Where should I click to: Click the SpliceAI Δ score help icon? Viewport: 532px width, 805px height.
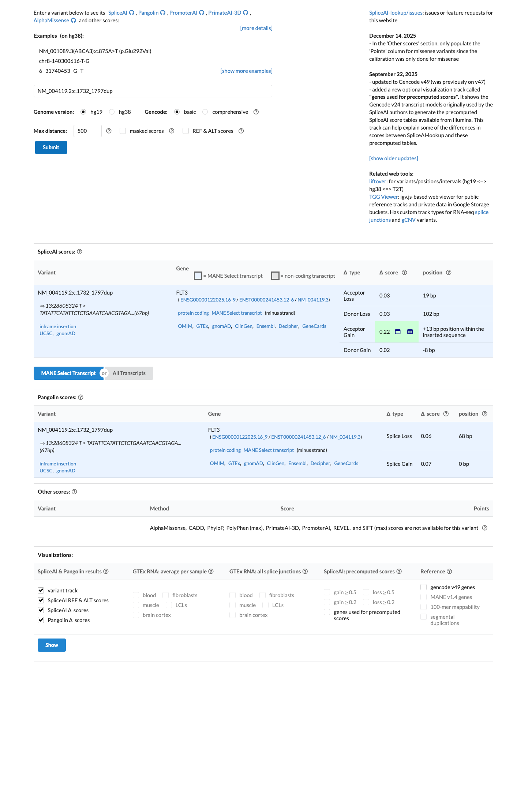click(404, 273)
